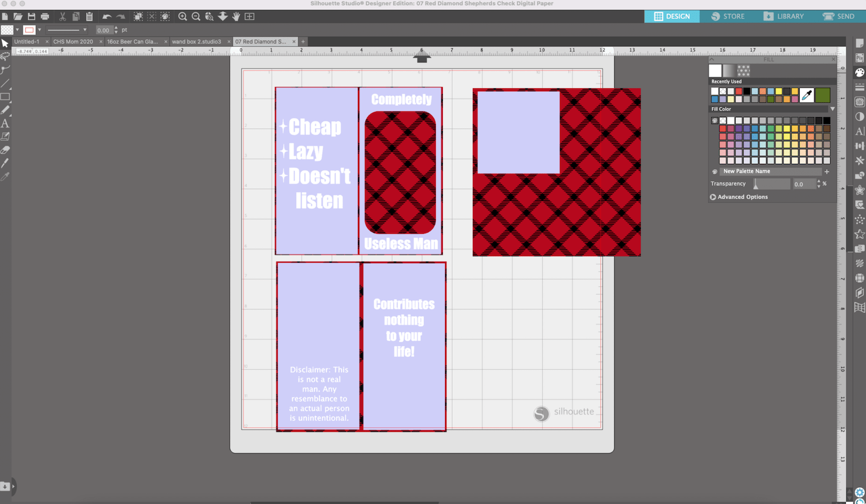Click the Fit to Window icon

(249, 17)
